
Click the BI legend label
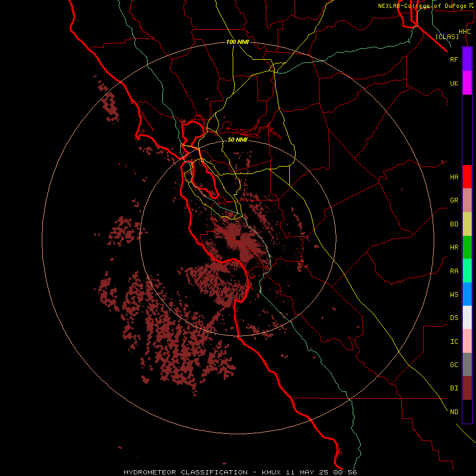click(454, 388)
